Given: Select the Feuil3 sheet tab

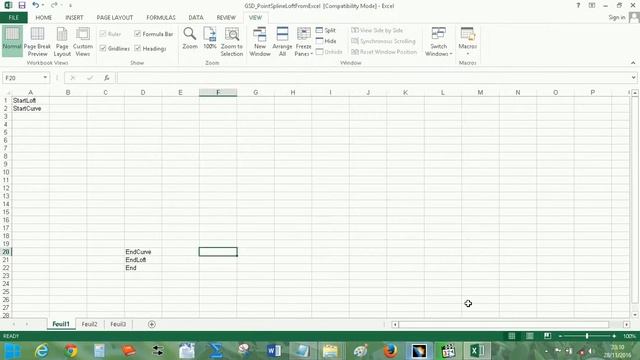Looking at the screenshot, I should point(118,324).
